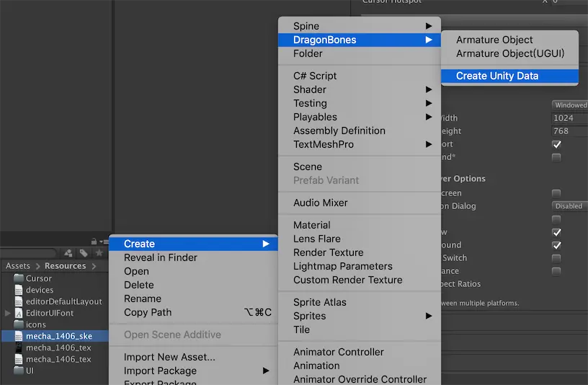Expand the EditorUIFont disclosure triangle
Image resolution: width=588 pixels, height=385 pixels.
point(7,313)
